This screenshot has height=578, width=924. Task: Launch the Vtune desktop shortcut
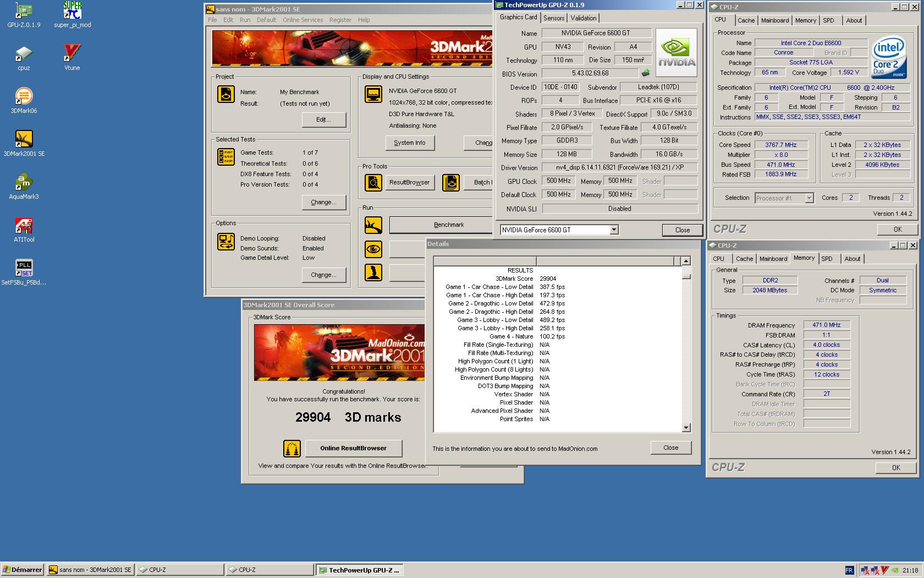pyautogui.click(x=72, y=58)
